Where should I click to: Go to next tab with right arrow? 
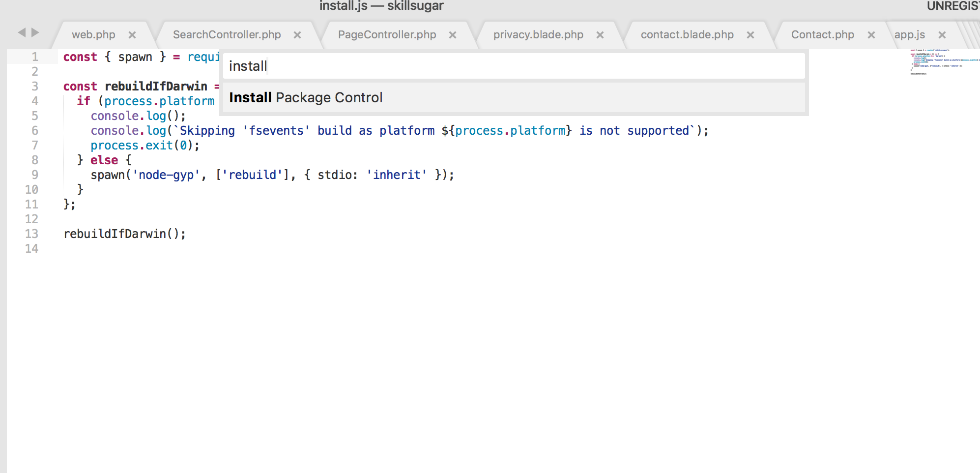coord(35,32)
